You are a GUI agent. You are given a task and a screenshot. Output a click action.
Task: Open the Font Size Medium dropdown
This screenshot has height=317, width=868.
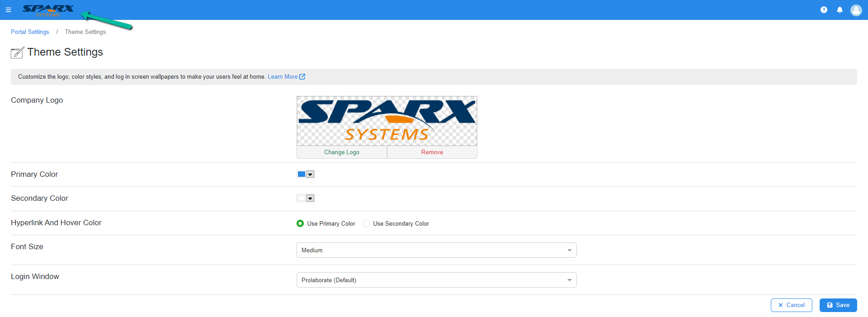coord(437,250)
